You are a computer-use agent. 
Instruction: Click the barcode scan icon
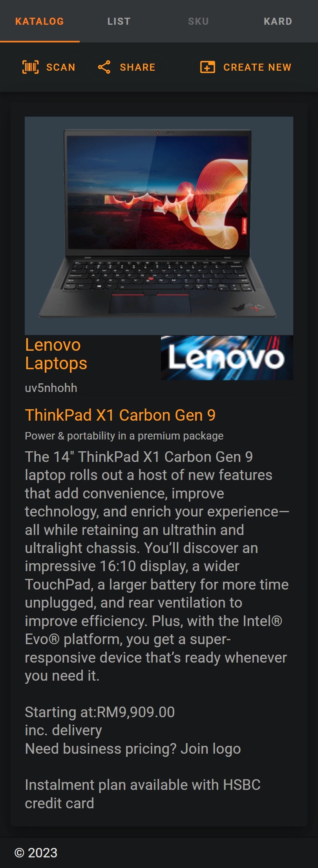coord(31,67)
